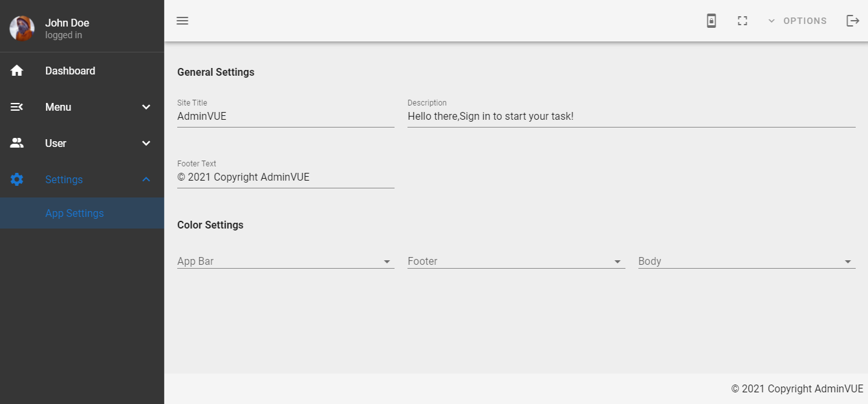Click the logout icon

tap(852, 21)
